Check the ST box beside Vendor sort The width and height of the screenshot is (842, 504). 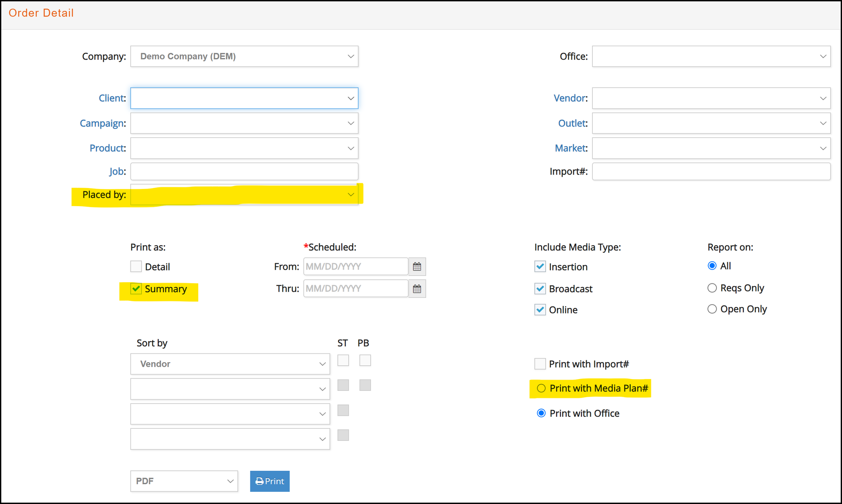tap(343, 360)
